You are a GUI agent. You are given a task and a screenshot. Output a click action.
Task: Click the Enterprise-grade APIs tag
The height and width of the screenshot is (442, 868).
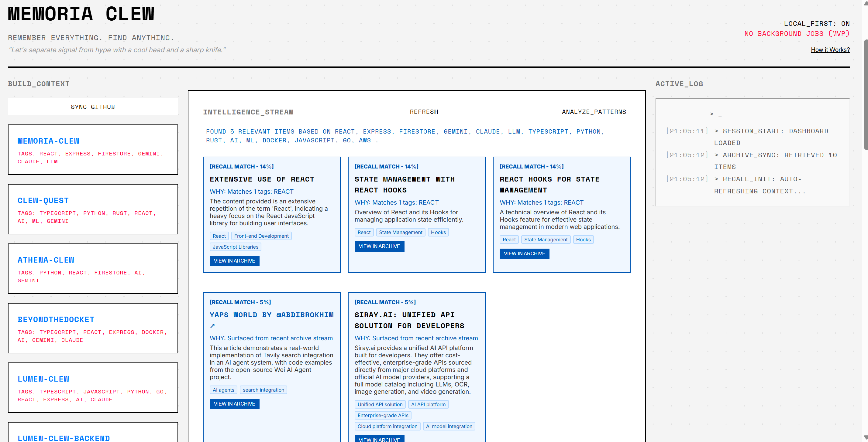(382, 415)
